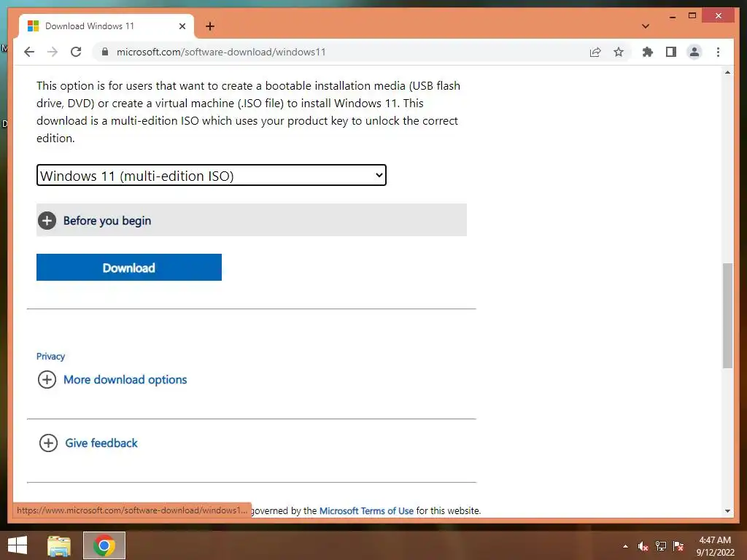Click the scrollbar down arrow
This screenshot has height=560, width=747.
point(727,511)
